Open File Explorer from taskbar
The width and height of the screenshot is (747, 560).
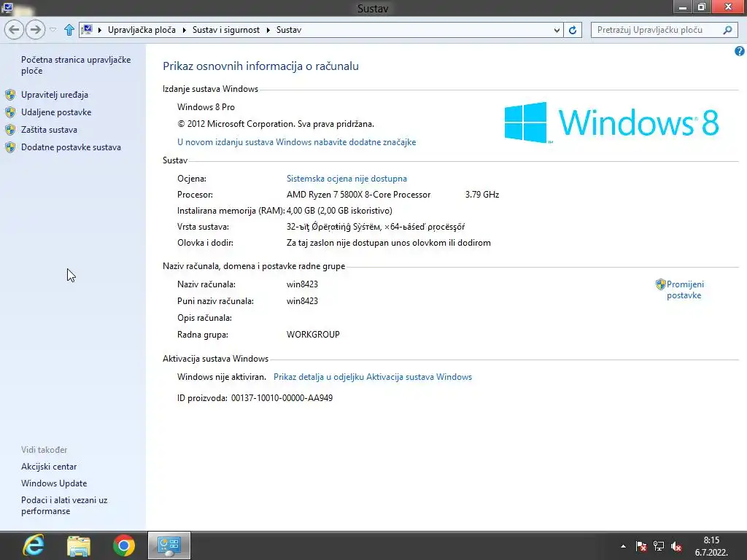click(79, 545)
